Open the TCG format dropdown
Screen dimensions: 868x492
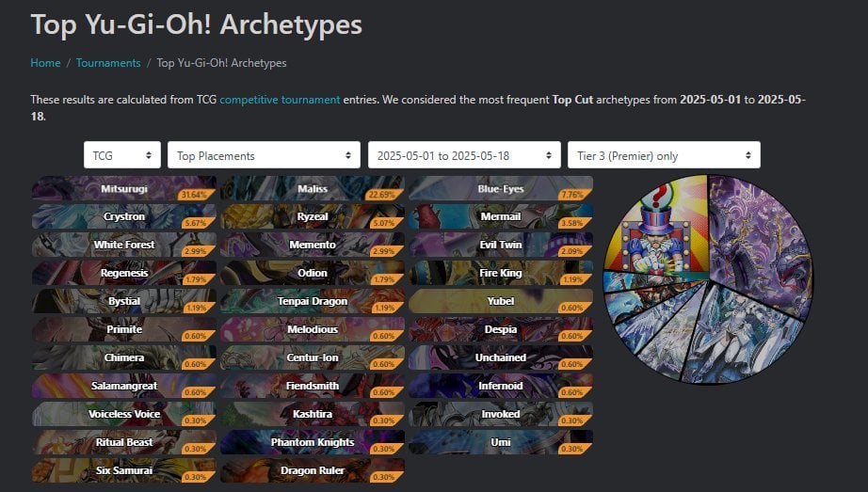(122, 155)
